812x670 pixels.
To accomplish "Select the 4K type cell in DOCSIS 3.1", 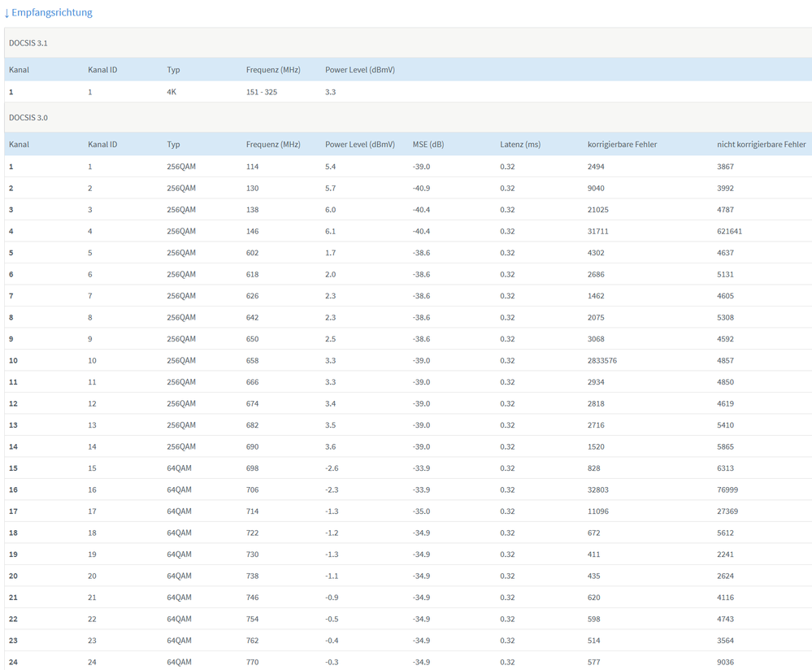I will pyautogui.click(x=172, y=93).
